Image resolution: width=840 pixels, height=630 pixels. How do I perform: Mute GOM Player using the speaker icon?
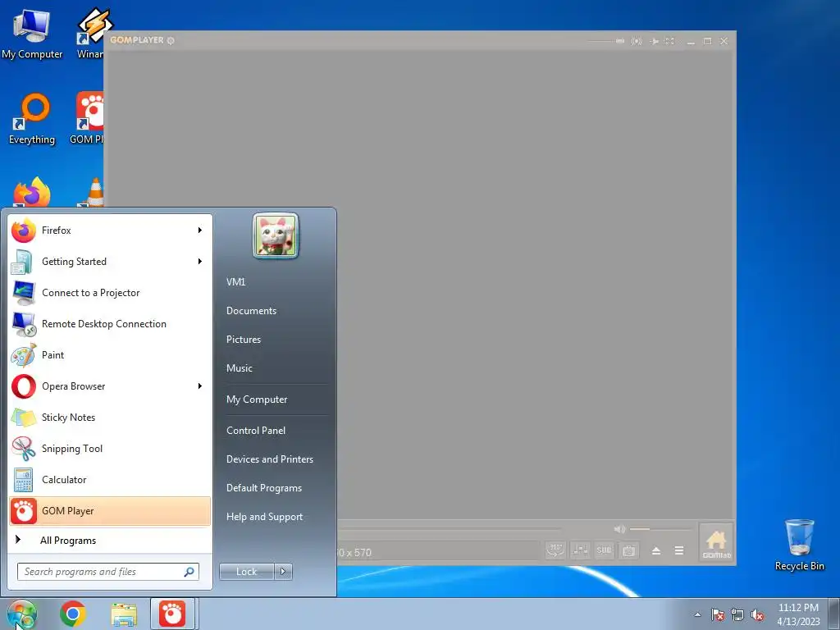pyautogui.click(x=620, y=529)
